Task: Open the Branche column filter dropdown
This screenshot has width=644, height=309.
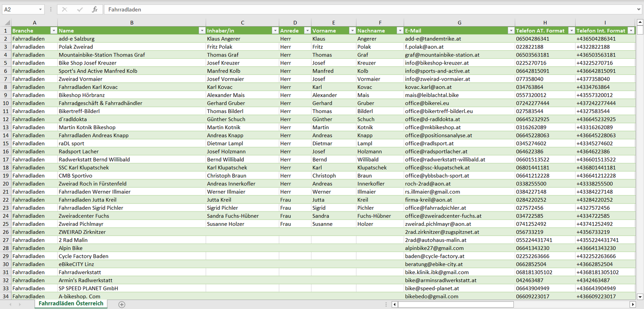Action: tap(53, 31)
